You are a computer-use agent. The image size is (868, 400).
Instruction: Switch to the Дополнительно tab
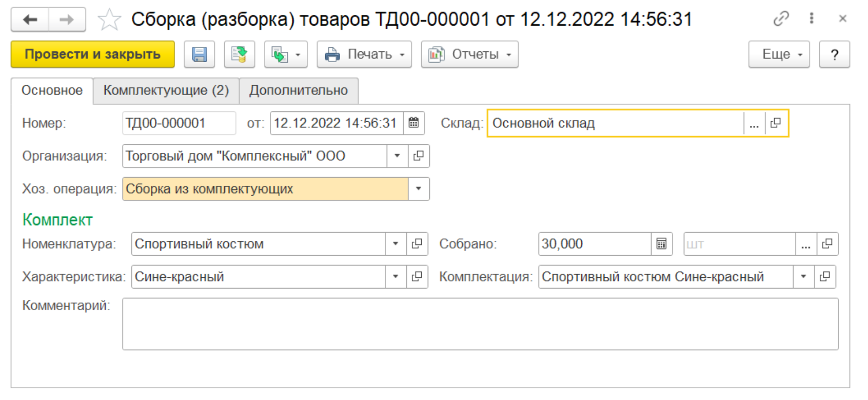coord(299,91)
